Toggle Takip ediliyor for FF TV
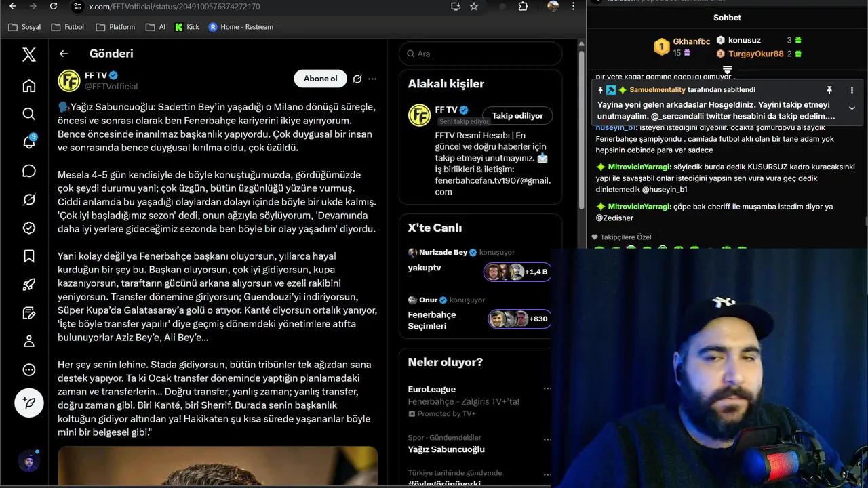This screenshot has width=868, height=488. (517, 116)
